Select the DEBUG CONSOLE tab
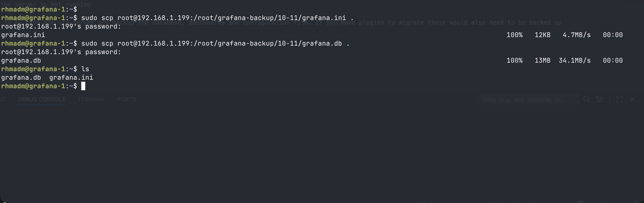Screen dimensions: 644x203 pyautogui.click(x=41, y=99)
